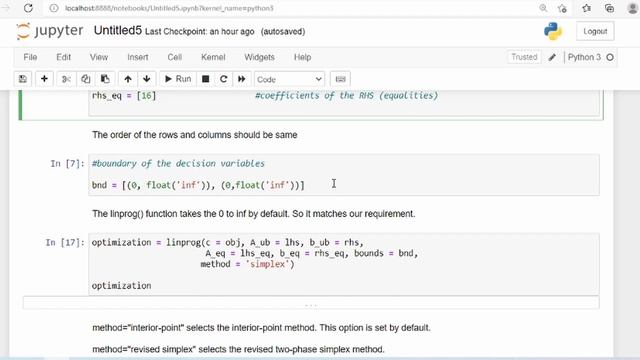Select the method="interior-point" description text
Screen dimensions: 640x360
(x=261, y=328)
